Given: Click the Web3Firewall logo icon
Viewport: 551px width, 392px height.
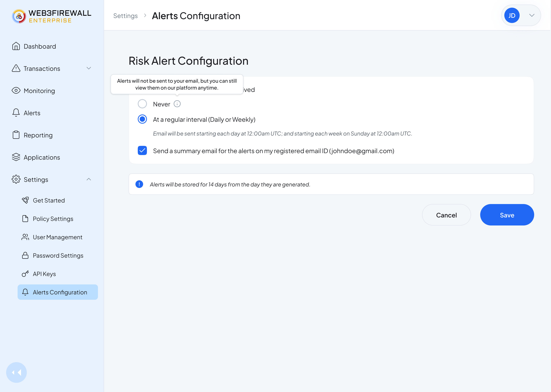Looking at the screenshot, I should 19,16.
